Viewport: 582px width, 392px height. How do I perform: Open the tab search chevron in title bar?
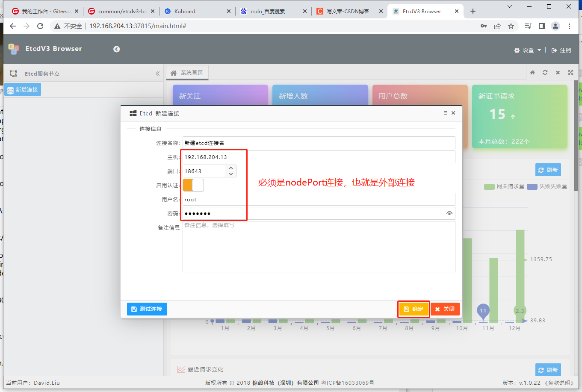click(x=510, y=6)
